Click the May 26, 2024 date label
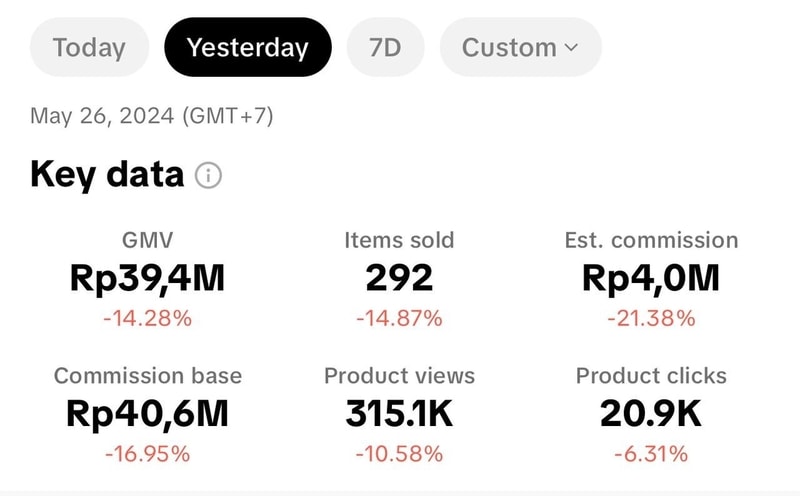The width and height of the screenshot is (800, 496). (x=151, y=116)
